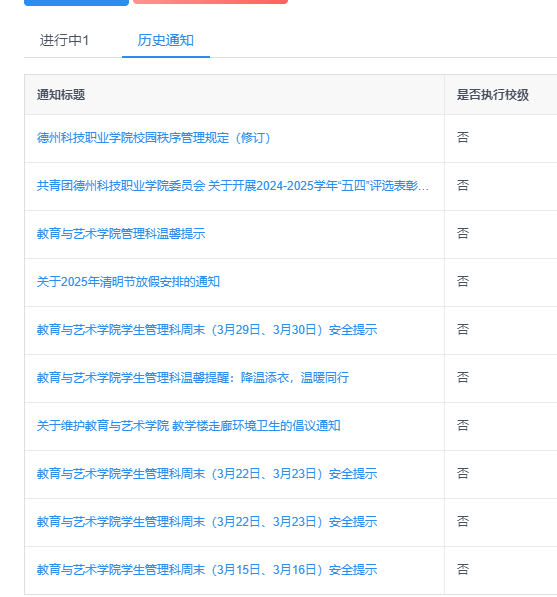Open the 3月29日、3月30日 安全提示 notice
This screenshot has width=557, height=597.
[207, 330]
